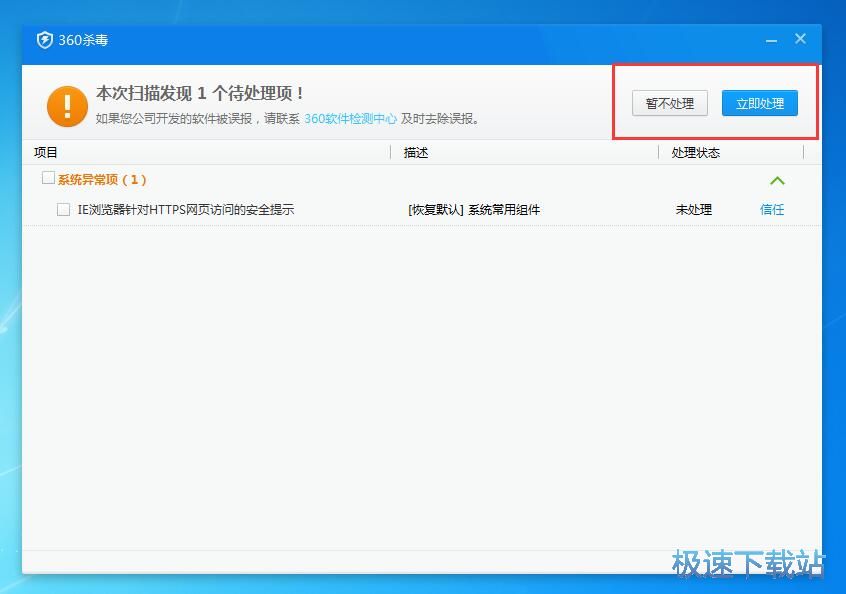The width and height of the screenshot is (846, 594).
Task: Select row text IE浏览器针对HTTPS网页访问的安全提示
Action: click(186, 209)
